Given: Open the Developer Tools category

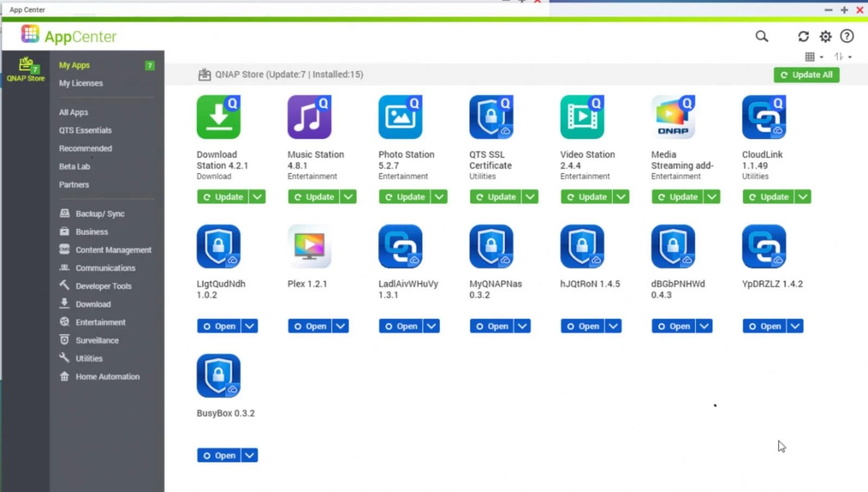Looking at the screenshot, I should coord(95,286).
